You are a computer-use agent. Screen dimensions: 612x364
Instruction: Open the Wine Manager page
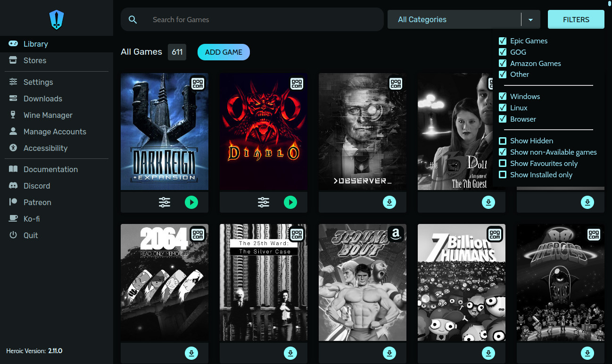[48, 115]
